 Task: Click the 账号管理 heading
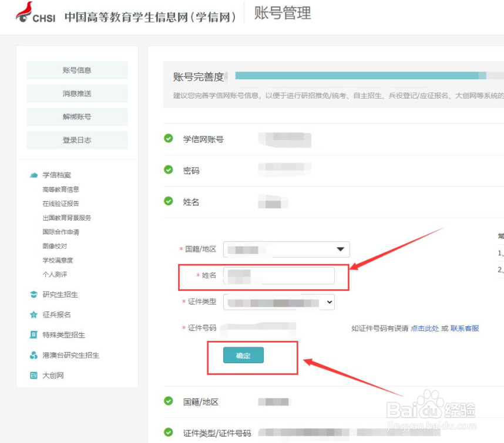tap(283, 13)
